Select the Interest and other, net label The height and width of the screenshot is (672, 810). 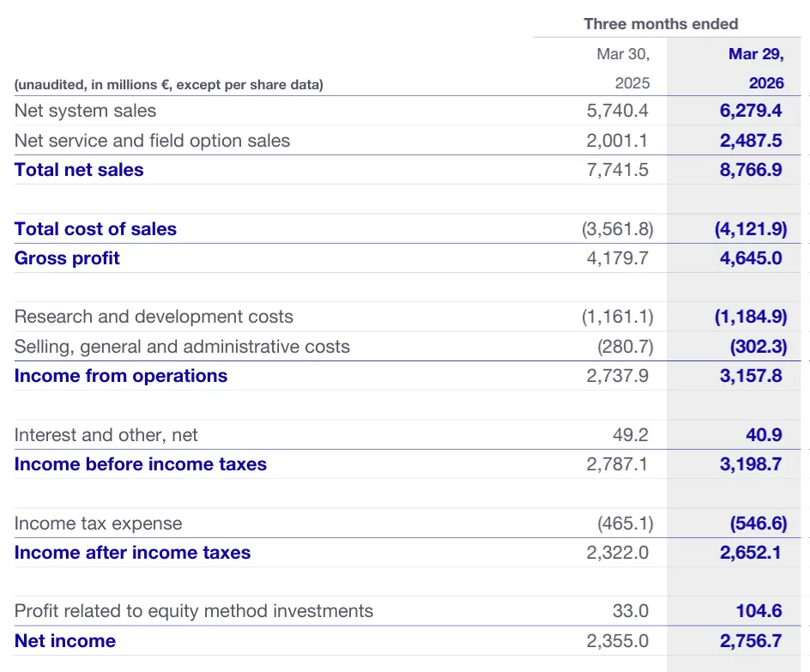[x=106, y=435]
